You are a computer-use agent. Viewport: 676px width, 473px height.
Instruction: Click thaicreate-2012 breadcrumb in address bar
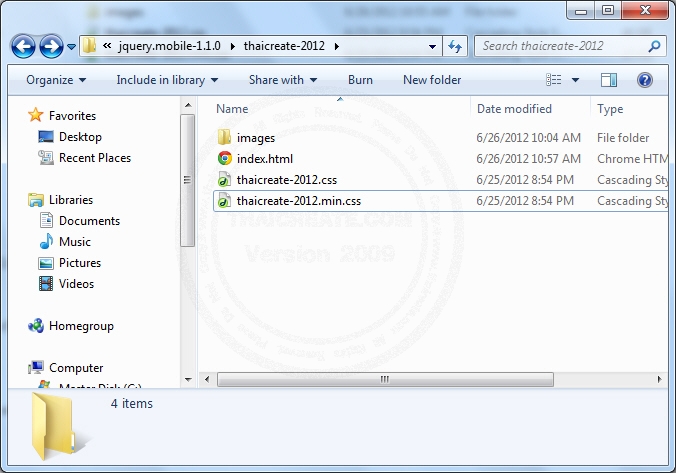[x=284, y=46]
